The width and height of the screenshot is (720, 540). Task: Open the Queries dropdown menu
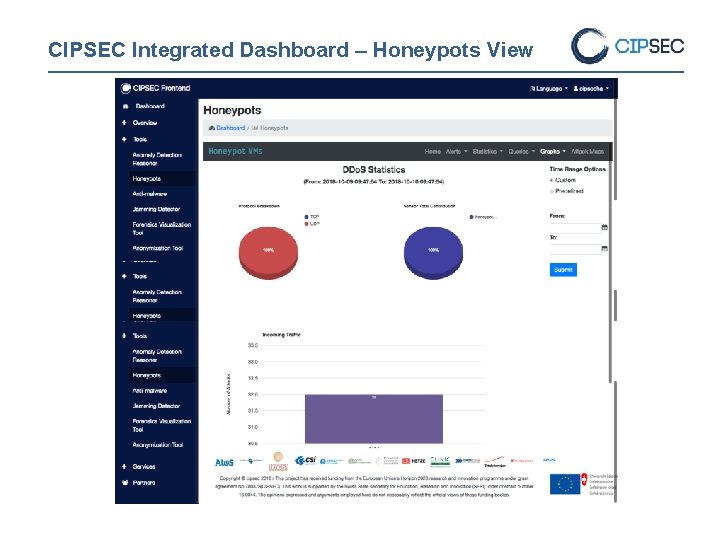coord(522,152)
